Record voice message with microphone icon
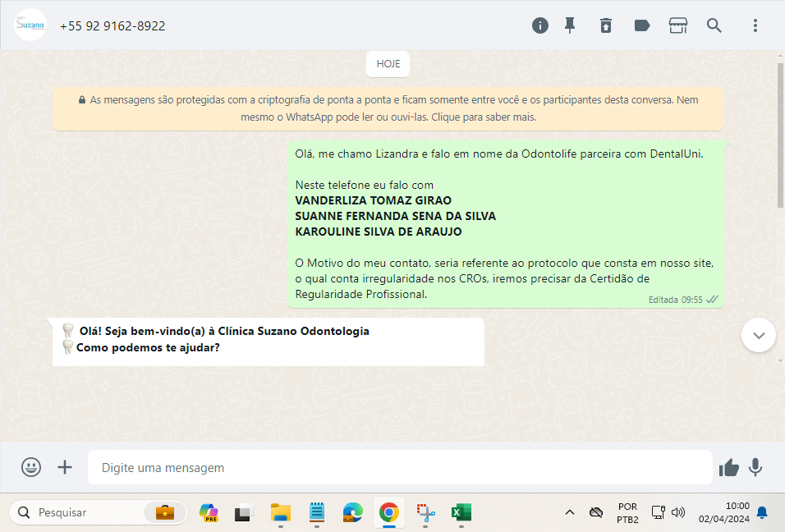This screenshot has height=532, width=785. 755,467
